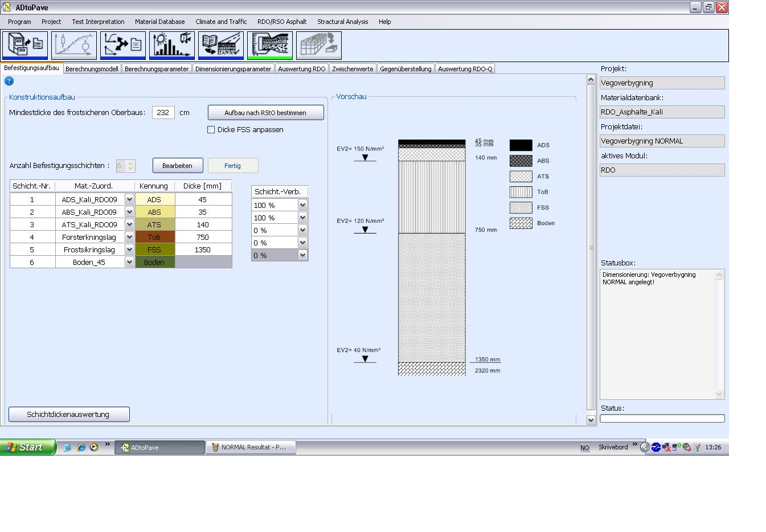This screenshot has height=532, width=766.
Task: Open the project file cabinet module icon
Action: (x=25, y=45)
